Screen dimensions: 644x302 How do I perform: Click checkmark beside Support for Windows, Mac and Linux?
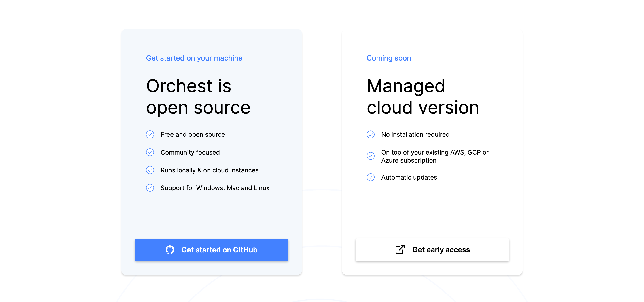[x=150, y=188]
